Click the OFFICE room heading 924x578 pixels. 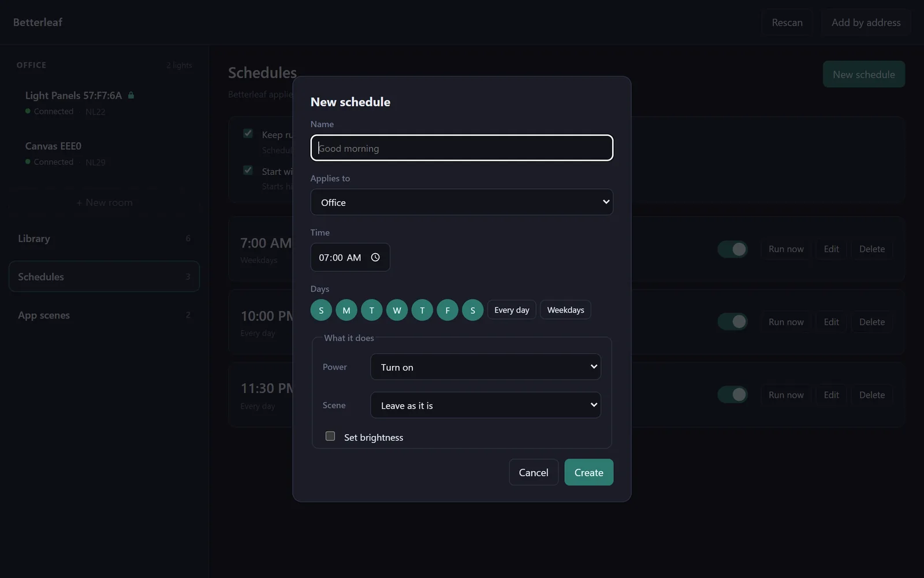coord(31,65)
